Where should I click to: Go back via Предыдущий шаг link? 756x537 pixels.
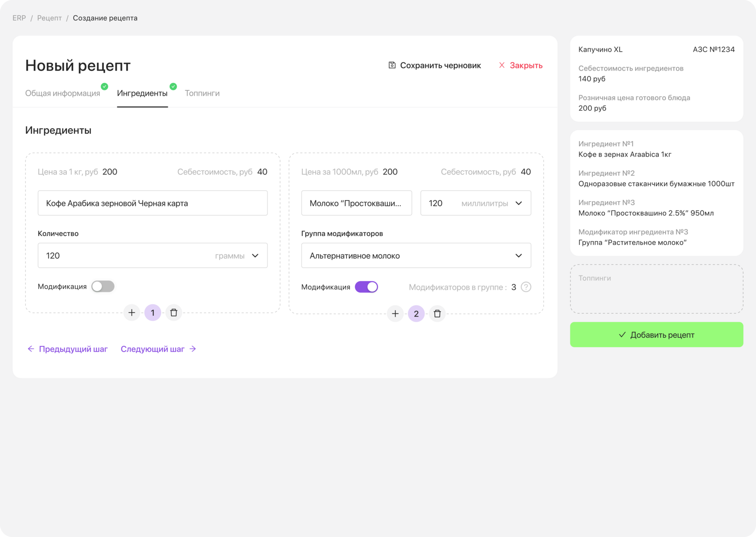[x=67, y=349]
